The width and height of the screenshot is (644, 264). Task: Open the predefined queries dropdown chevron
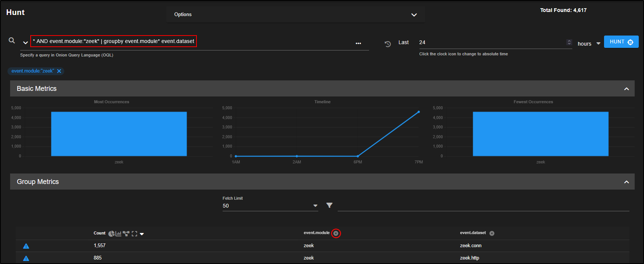(25, 43)
